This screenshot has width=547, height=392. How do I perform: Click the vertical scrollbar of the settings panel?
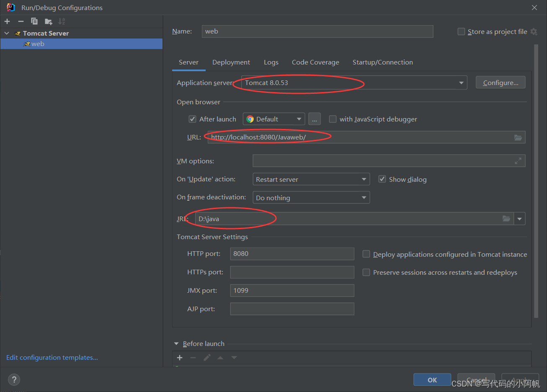point(536,181)
